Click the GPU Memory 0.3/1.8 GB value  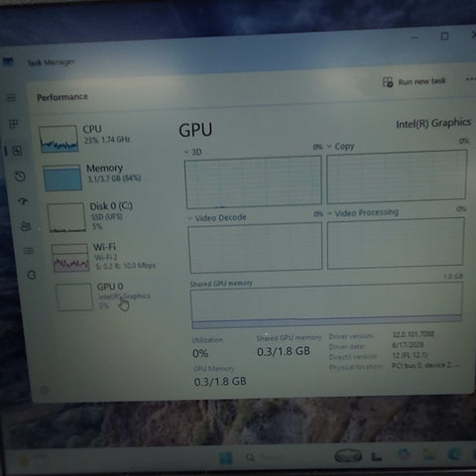(x=220, y=382)
